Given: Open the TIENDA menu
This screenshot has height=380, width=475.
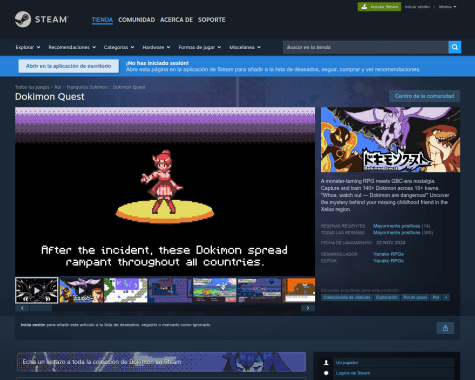Looking at the screenshot, I should point(102,20).
